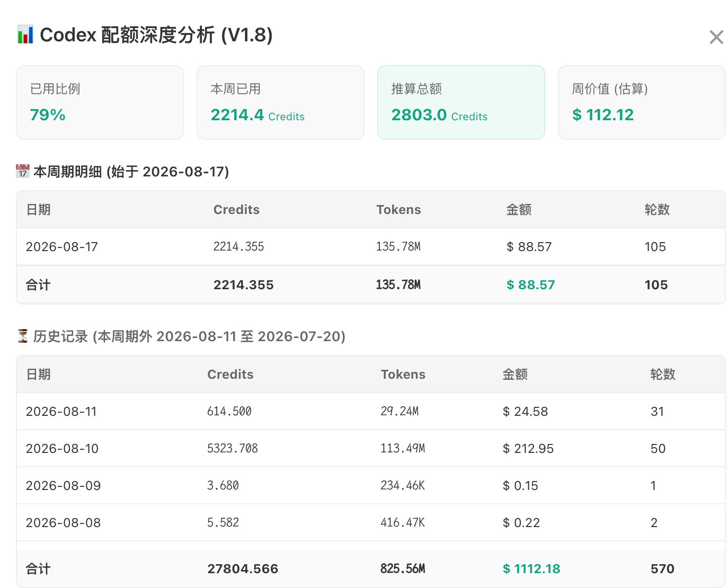Click tokens value 416.47K
The height and width of the screenshot is (588, 728).
(403, 523)
